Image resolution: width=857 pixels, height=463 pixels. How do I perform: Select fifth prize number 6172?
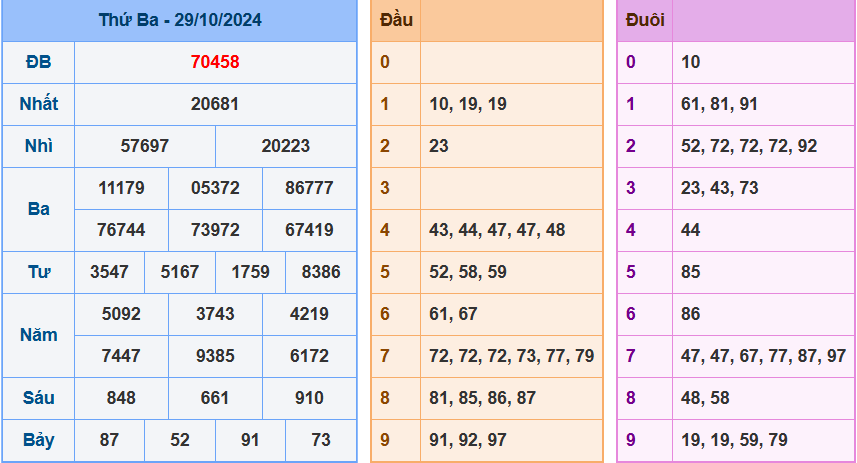[x=309, y=356]
